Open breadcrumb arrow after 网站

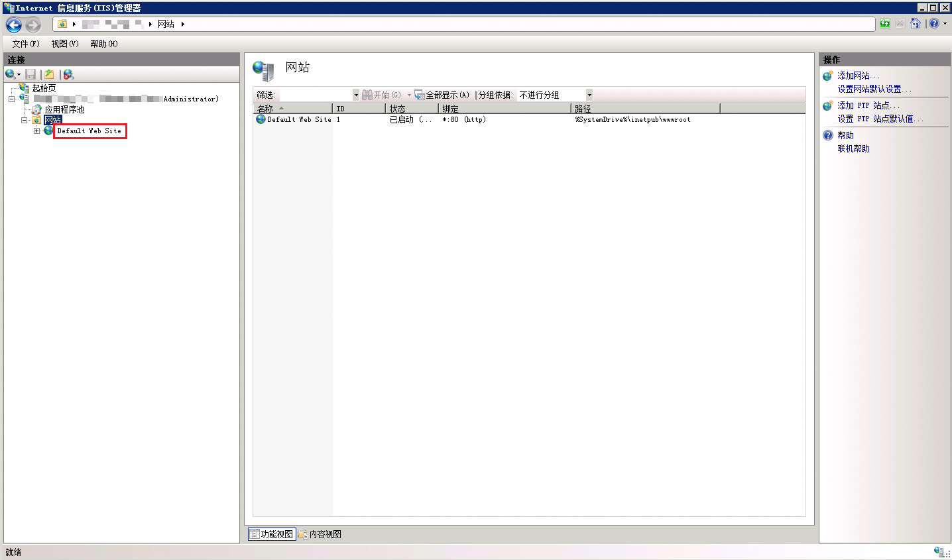(x=183, y=24)
